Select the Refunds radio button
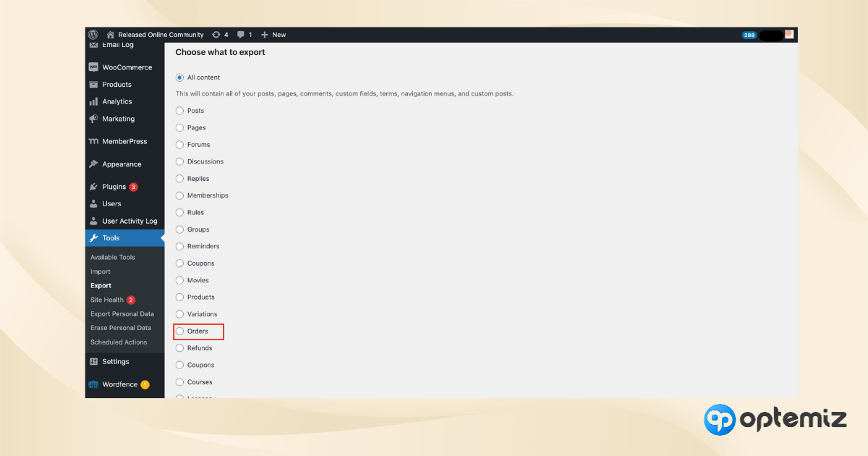868x456 pixels. pos(180,348)
